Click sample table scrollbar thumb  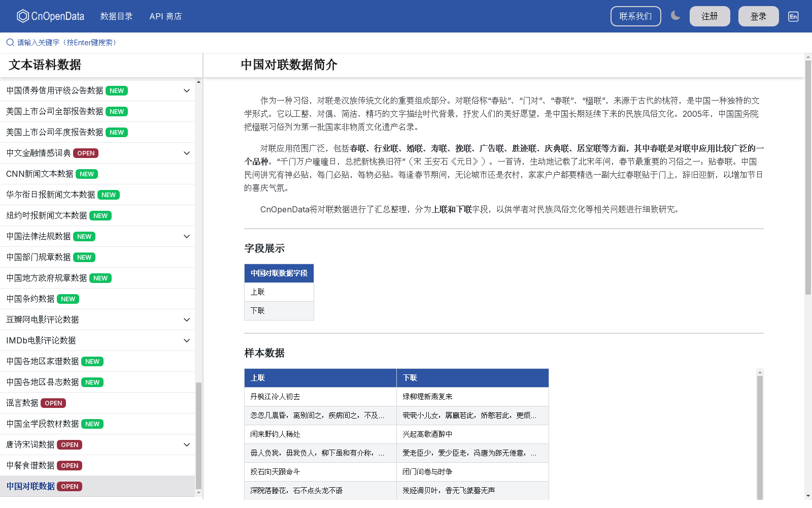click(760, 437)
